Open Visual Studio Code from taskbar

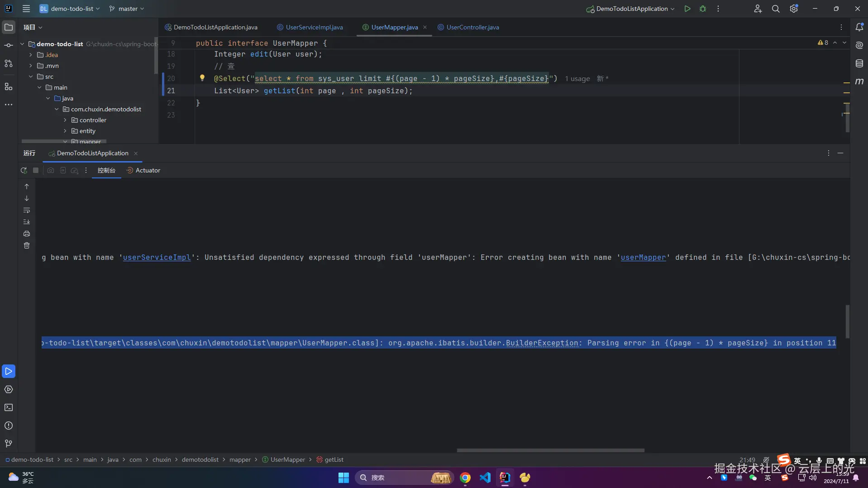pos(485,478)
